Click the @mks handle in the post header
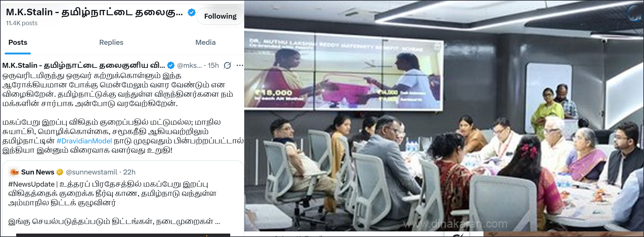 point(189,65)
